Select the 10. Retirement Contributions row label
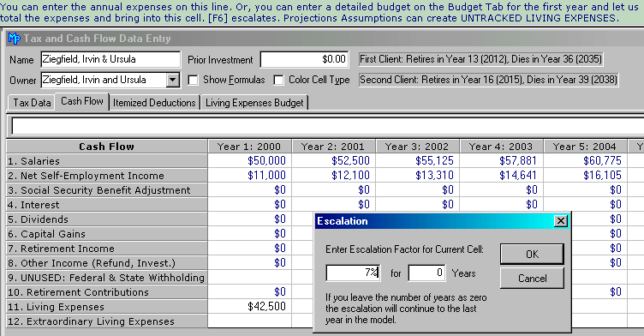 tap(107, 292)
